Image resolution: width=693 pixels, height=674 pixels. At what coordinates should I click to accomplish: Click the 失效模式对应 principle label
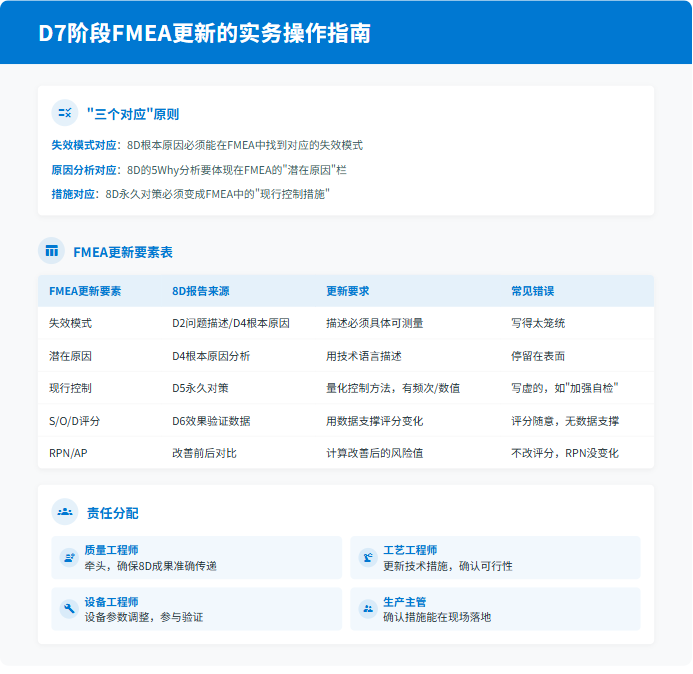pos(85,145)
